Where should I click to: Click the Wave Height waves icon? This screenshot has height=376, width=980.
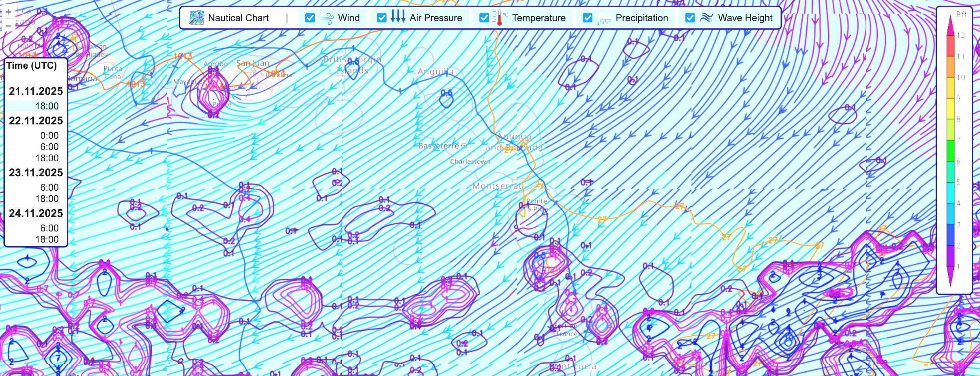(x=706, y=18)
